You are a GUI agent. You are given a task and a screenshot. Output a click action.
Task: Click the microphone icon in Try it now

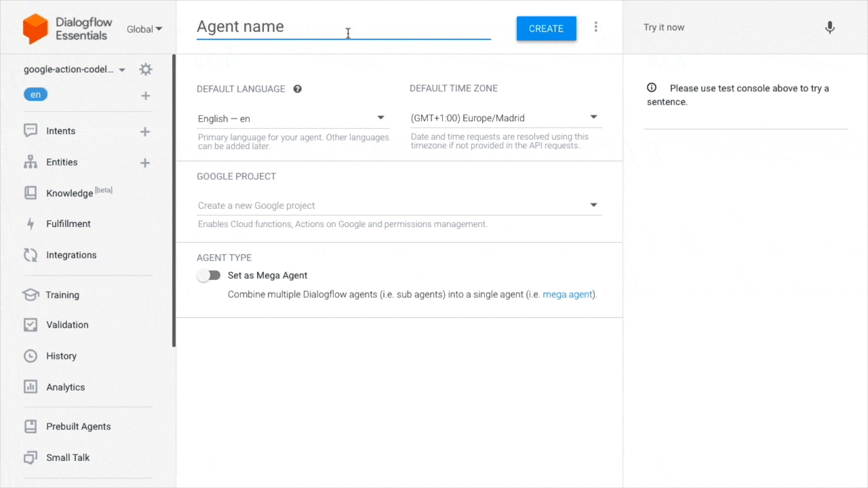tap(830, 28)
